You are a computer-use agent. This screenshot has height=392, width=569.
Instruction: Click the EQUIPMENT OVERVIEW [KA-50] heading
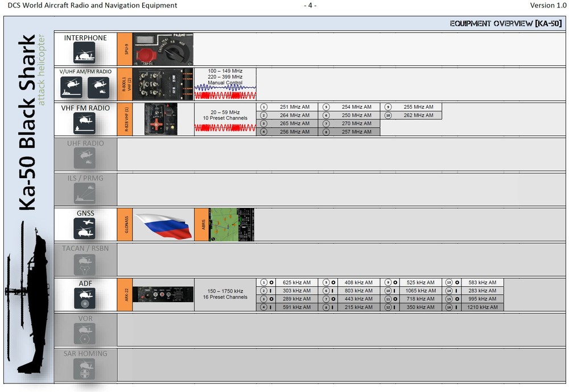click(506, 23)
